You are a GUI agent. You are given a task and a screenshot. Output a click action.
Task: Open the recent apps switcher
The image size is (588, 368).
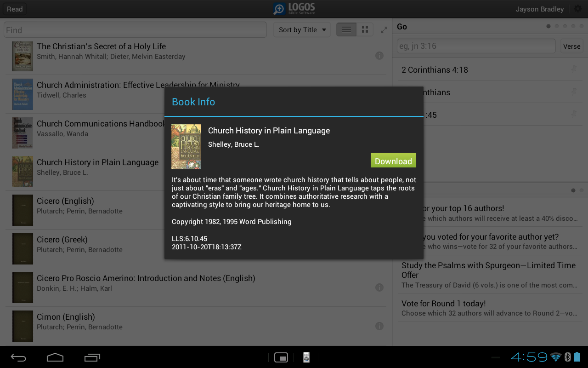click(x=92, y=357)
